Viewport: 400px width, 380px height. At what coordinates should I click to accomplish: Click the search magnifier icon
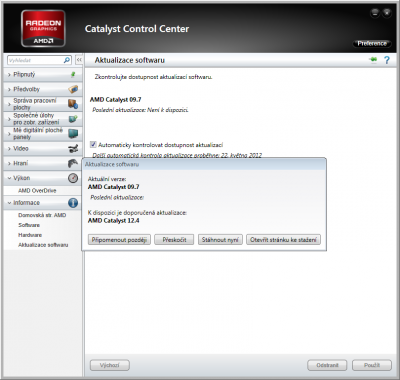[67, 60]
